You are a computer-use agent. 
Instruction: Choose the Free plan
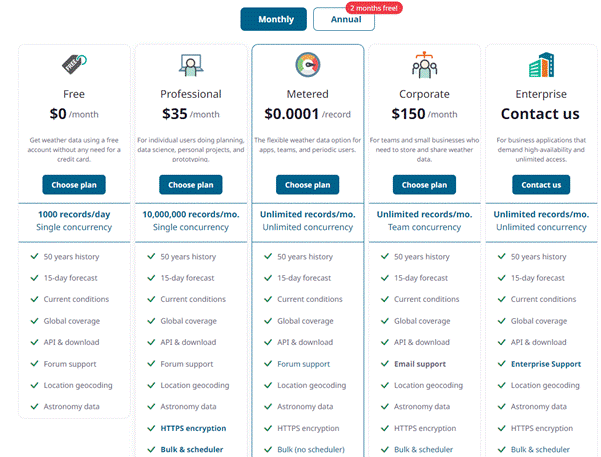point(74,185)
